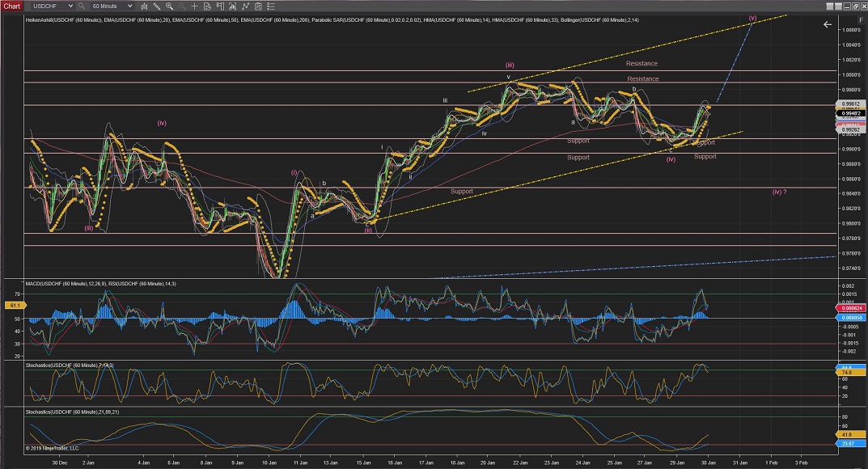Open the Strategies icon in toolbar
The image size is (868, 469).
click(x=232, y=6)
